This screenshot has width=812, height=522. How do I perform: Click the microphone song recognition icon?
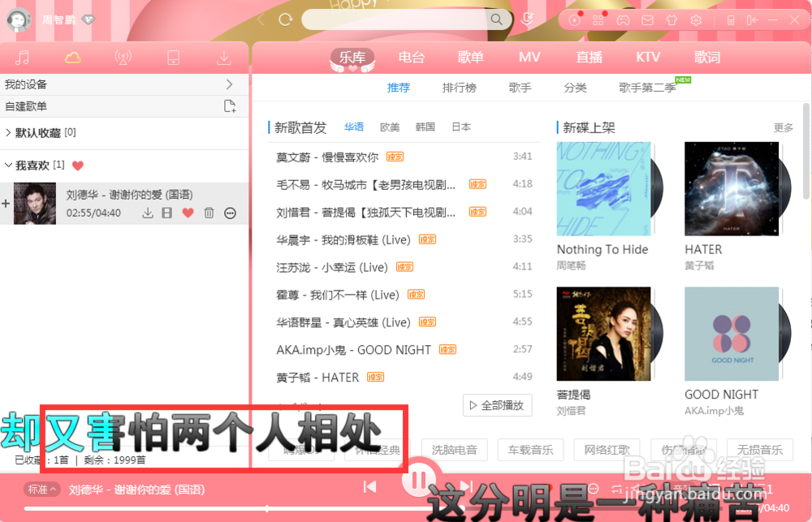(x=528, y=19)
